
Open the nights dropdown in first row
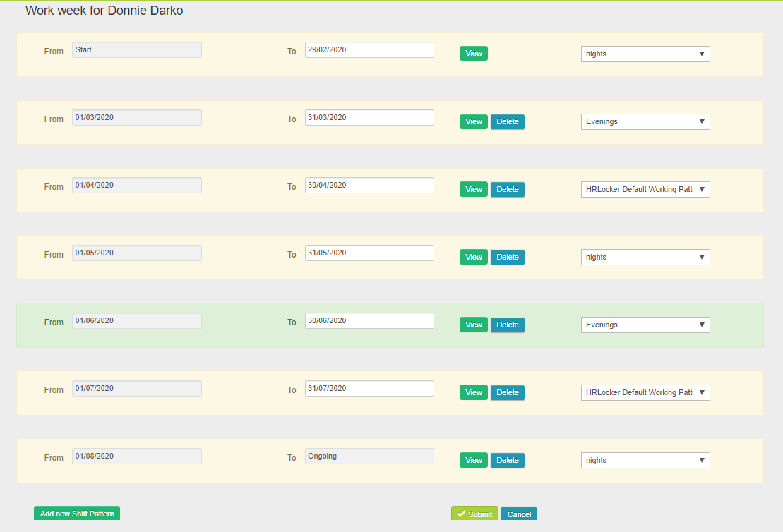coord(645,54)
